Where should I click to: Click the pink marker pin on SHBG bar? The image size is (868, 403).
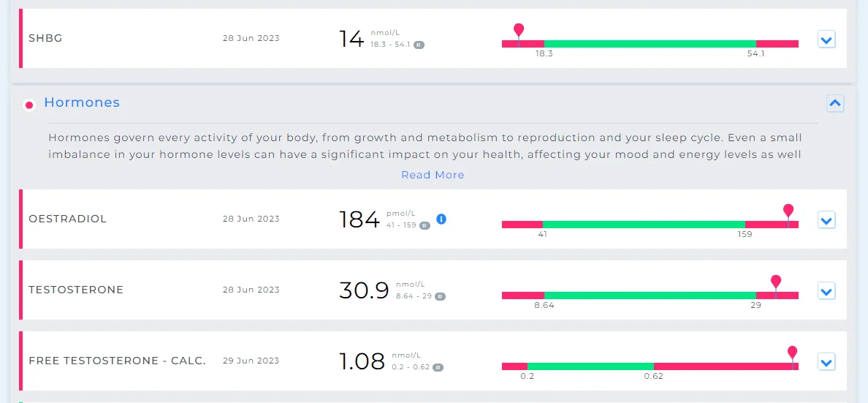pyautogui.click(x=519, y=30)
